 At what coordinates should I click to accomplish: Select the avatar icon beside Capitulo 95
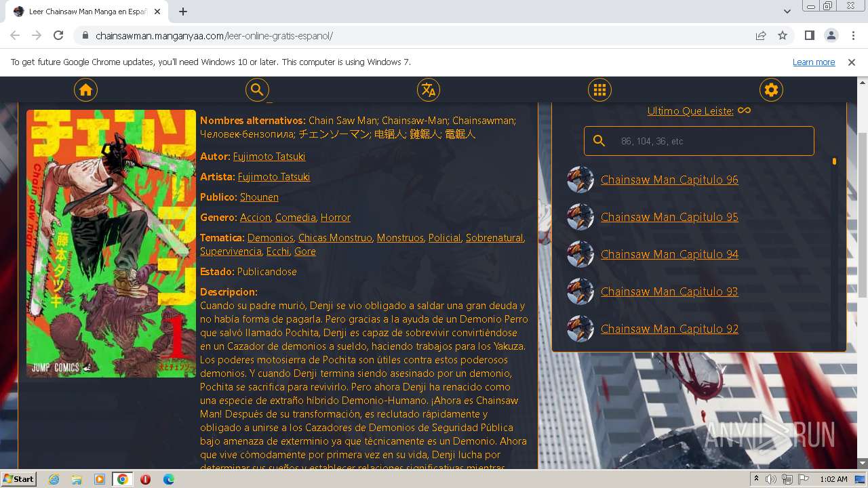click(x=580, y=217)
